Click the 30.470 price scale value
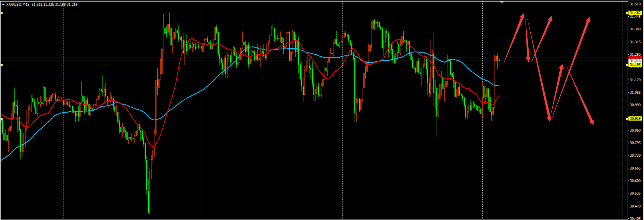 coord(635,206)
